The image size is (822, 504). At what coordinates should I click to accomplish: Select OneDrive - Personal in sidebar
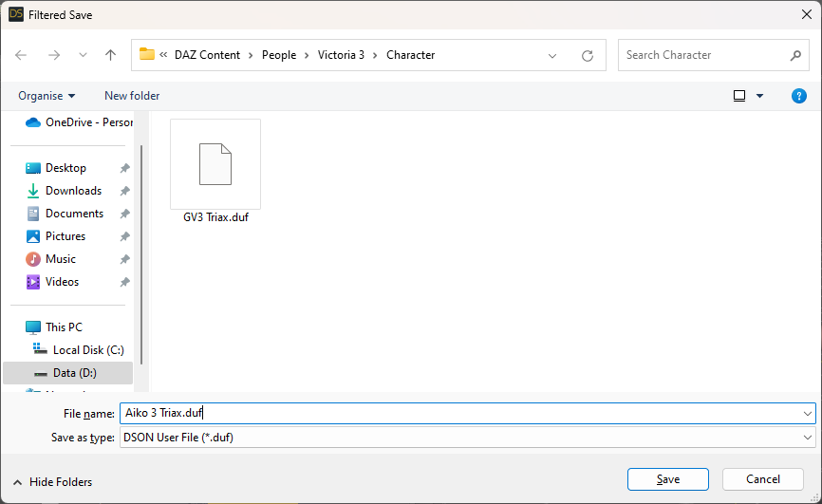pyautogui.click(x=79, y=122)
